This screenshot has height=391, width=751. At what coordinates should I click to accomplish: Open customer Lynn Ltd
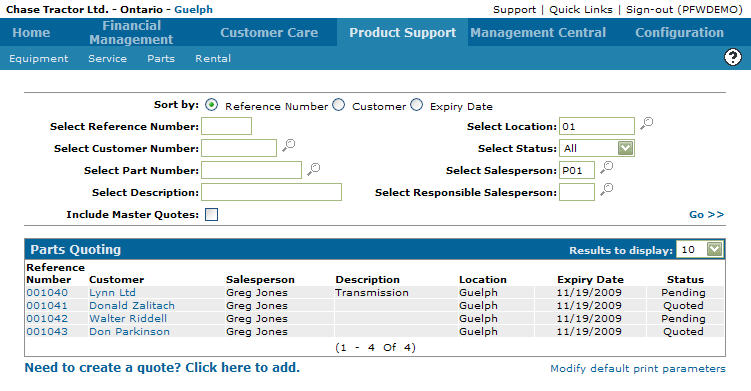coord(113,292)
